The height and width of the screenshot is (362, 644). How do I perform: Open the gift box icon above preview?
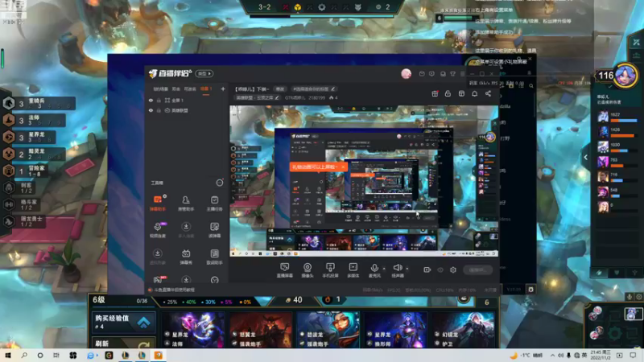click(435, 93)
